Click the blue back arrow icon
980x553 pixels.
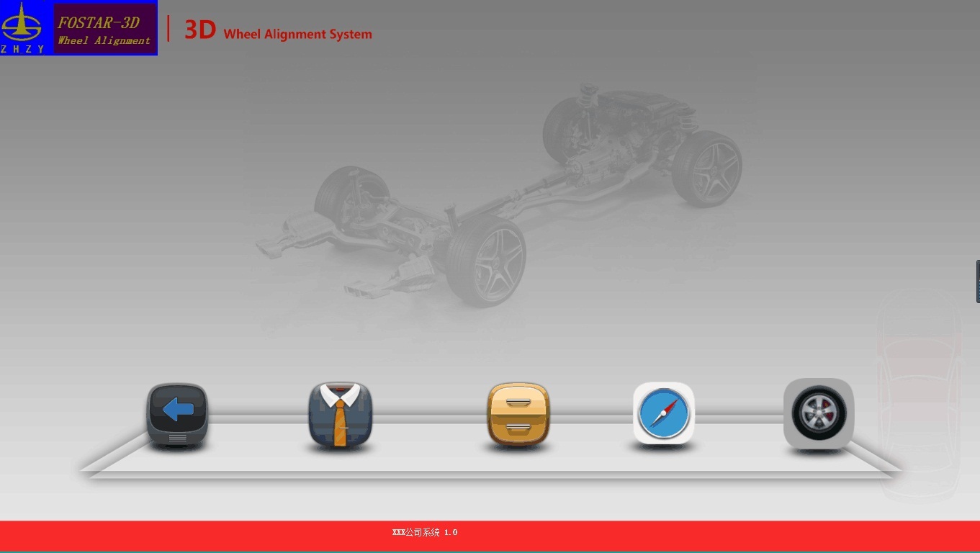click(x=177, y=413)
